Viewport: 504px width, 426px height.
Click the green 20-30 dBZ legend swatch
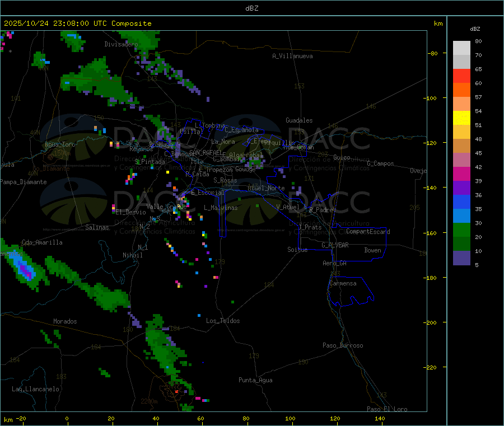point(461,230)
